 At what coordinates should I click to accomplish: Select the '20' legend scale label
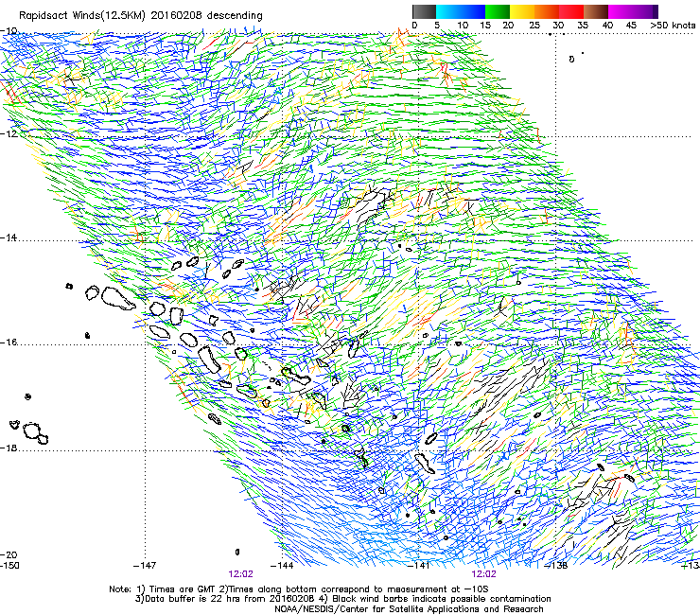click(x=508, y=26)
